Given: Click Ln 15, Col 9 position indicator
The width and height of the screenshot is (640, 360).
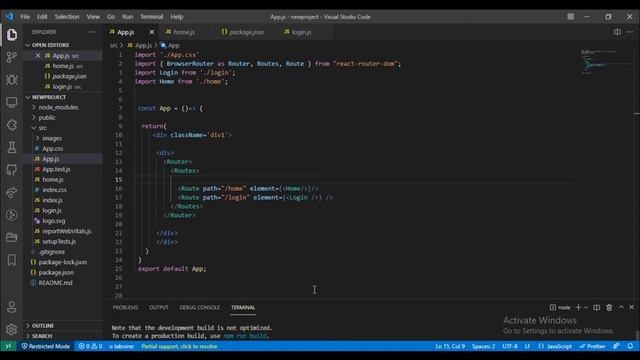Looking at the screenshot, I should 450,346.
